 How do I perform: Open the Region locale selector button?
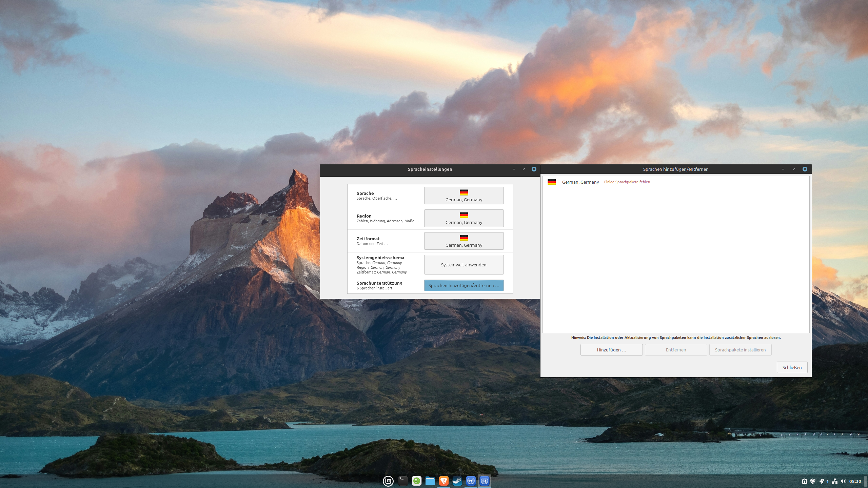coord(463,218)
